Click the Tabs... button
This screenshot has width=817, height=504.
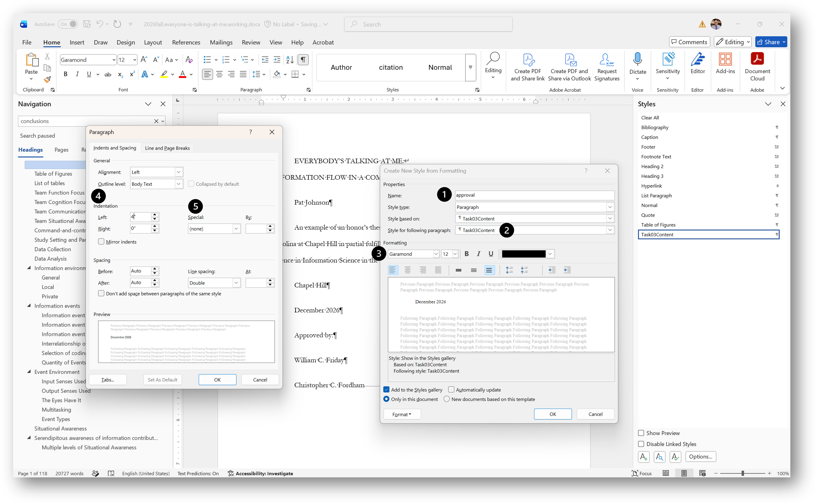(x=108, y=380)
